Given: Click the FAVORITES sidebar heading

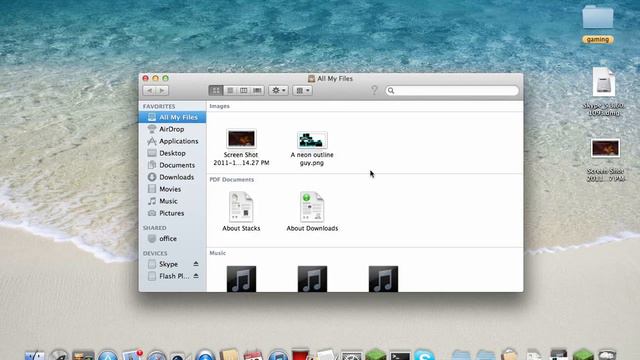Looking at the screenshot, I should 159,106.
